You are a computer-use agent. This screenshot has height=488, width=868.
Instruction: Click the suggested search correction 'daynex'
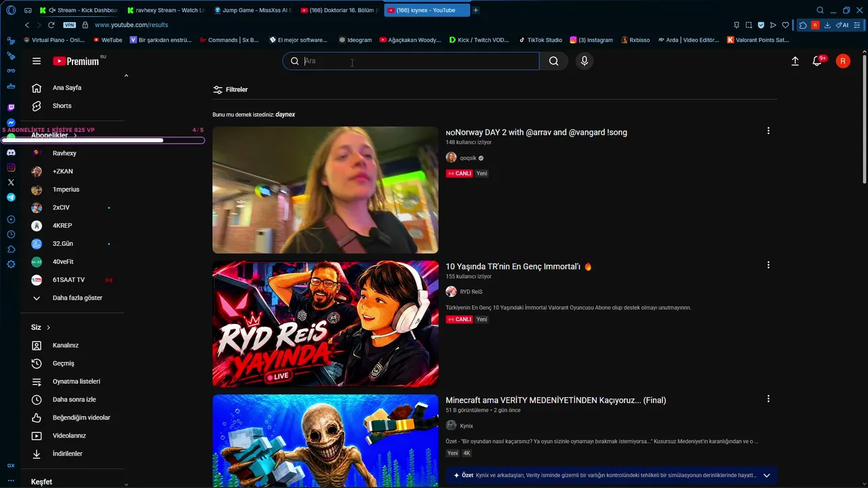point(285,115)
